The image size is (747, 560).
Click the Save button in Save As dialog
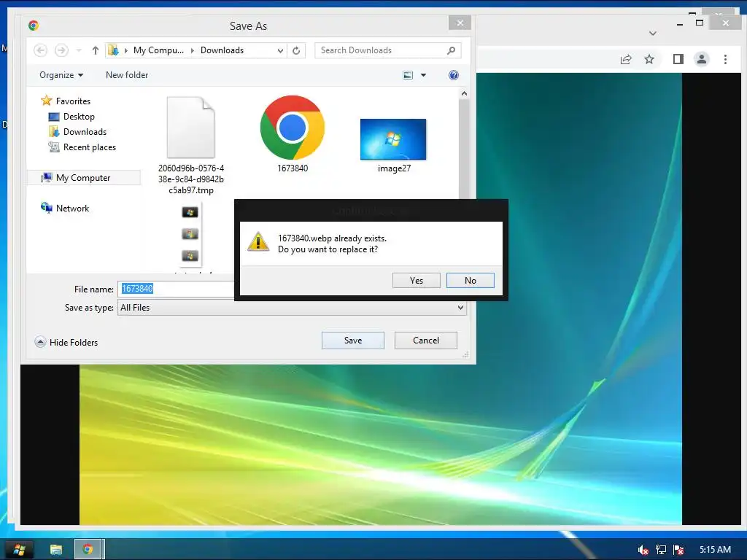tap(352, 341)
